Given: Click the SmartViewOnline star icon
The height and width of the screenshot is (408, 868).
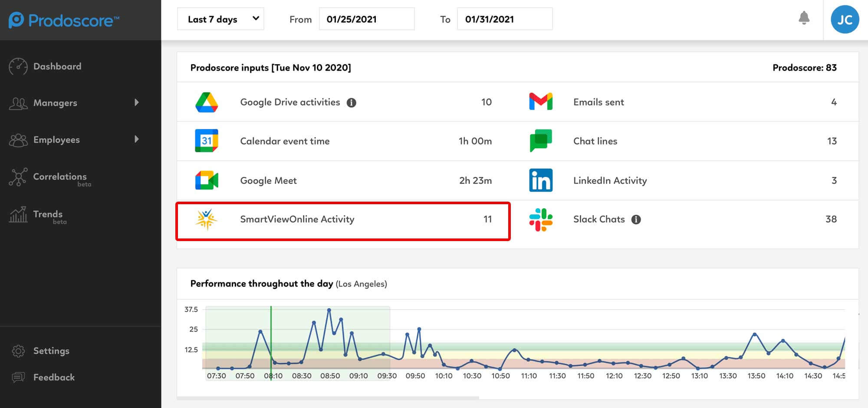Looking at the screenshot, I should tap(206, 219).
